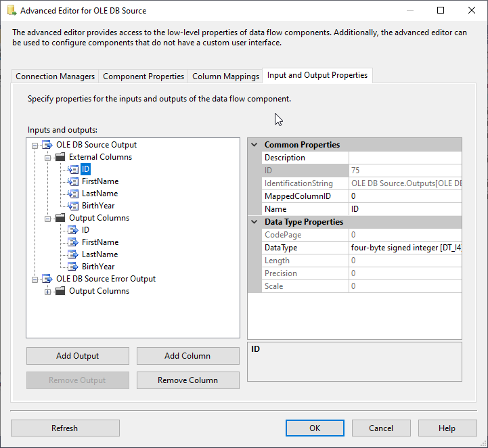Click the OLE DB Source Error Output icon
The width and height of the screenshot is (488, 448).
(47, 279)
